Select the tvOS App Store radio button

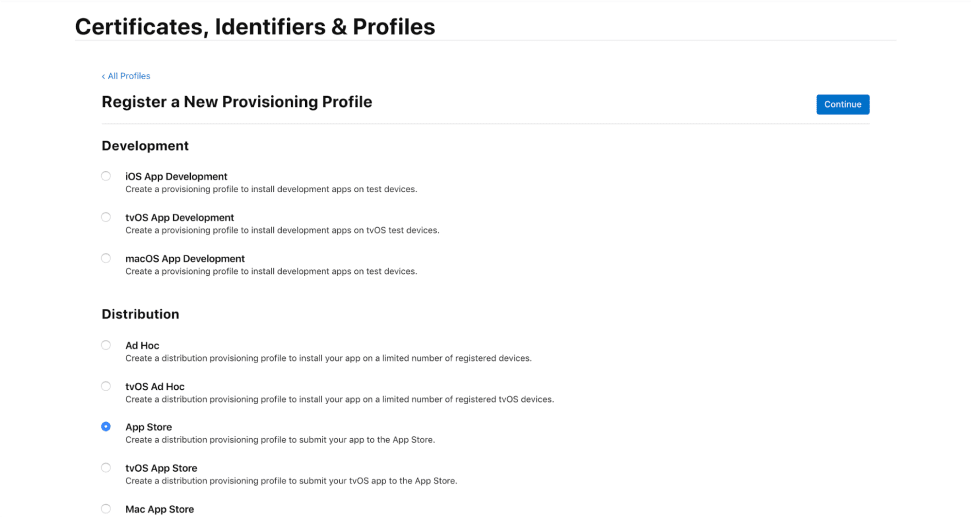106,468
